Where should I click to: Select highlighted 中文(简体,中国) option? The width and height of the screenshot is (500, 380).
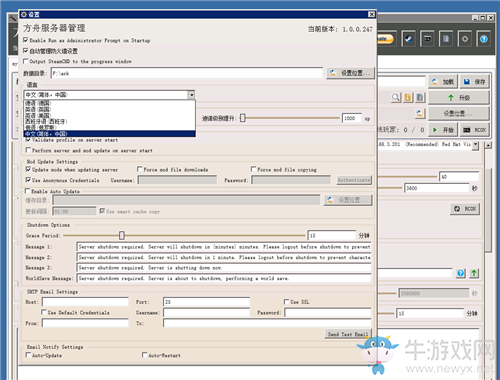[x=109, y=134]
